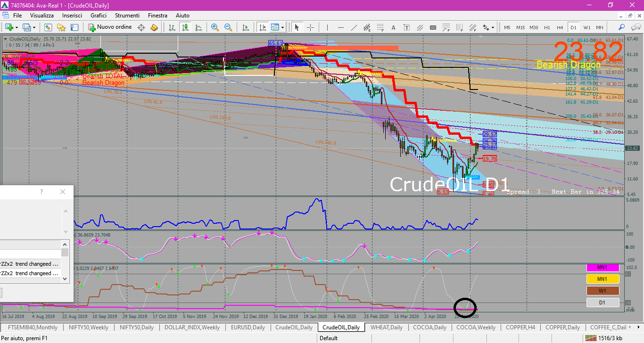Screen dimensions: 644x343
Task: Switch timeframe to W1
Action: click(586, 27)
